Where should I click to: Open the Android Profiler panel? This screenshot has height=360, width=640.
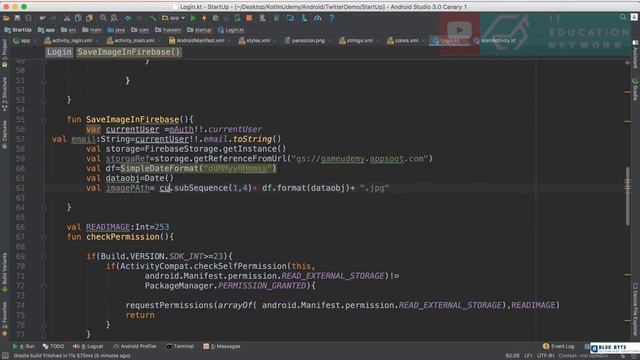[x=135, y=347]
